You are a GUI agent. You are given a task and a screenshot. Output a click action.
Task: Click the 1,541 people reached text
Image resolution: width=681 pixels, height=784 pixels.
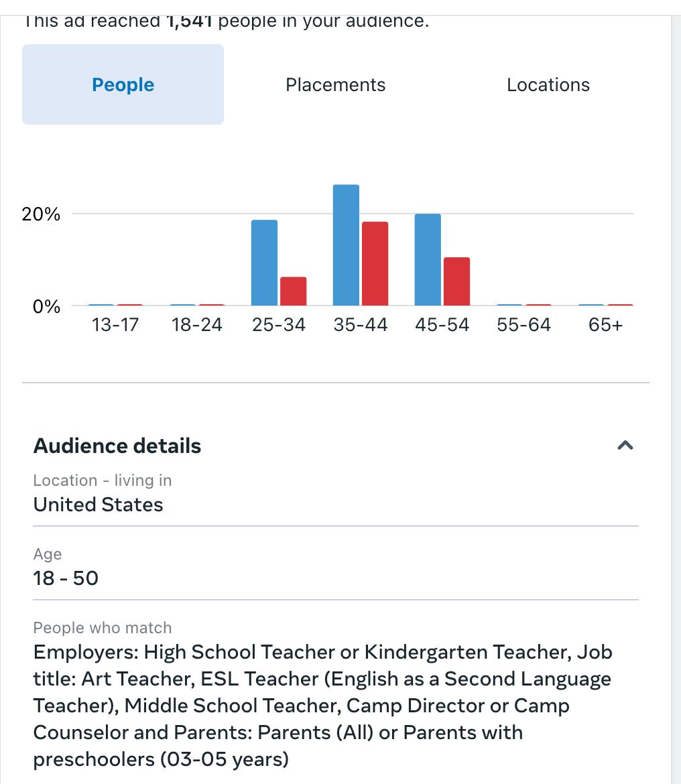190,21
